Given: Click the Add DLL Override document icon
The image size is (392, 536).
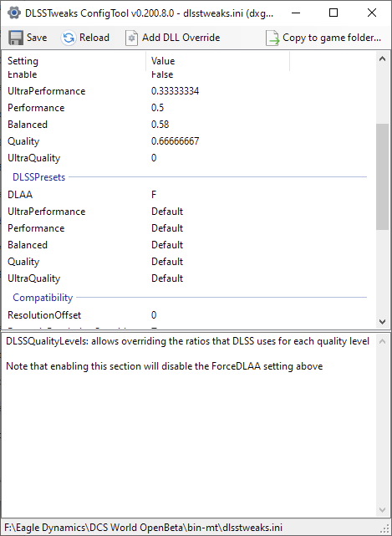Looking at the screenshot, I should click(131, 38).
